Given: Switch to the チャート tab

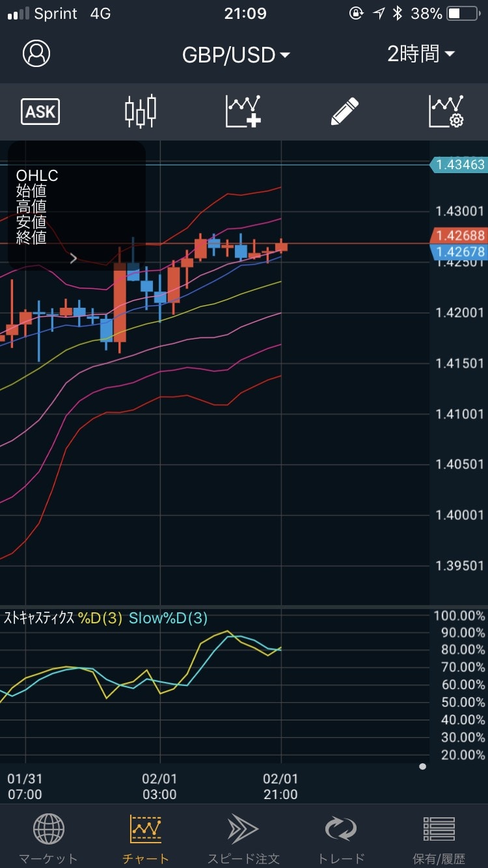Looking at the screenshot, I should [146, 839].
